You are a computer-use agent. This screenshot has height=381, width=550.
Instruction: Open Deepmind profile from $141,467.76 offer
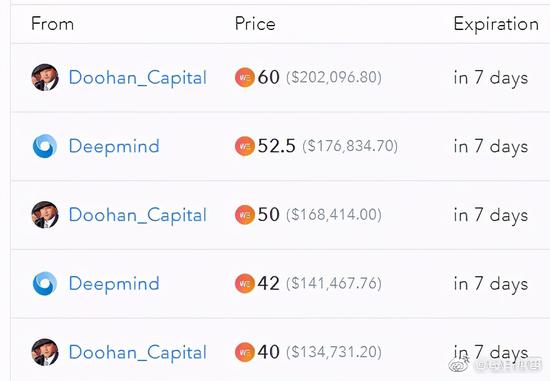(114, 284)
